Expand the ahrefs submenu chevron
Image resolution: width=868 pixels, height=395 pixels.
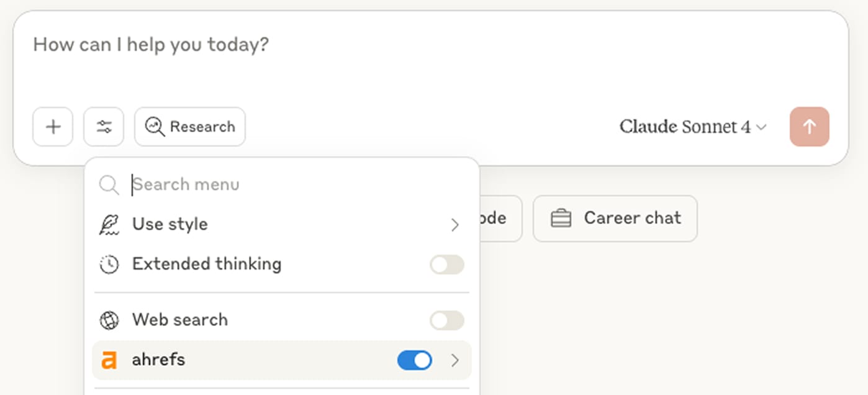454,360
